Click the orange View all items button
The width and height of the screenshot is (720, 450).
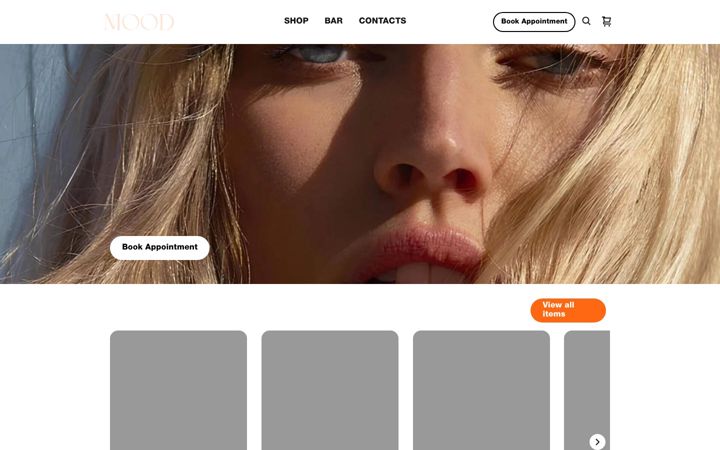click(x=568, y=310)
